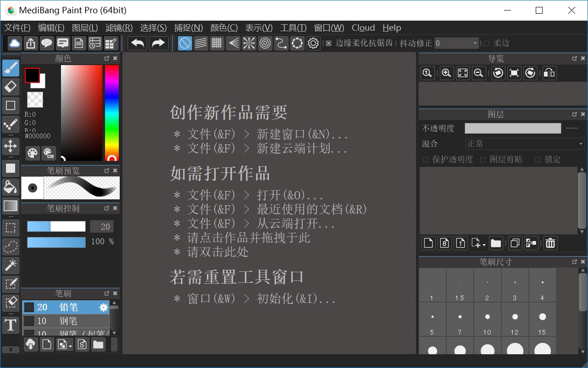588x368 pixels.
Task: Click the rainbow hue slider strip
Action: (x=112, y=113)
